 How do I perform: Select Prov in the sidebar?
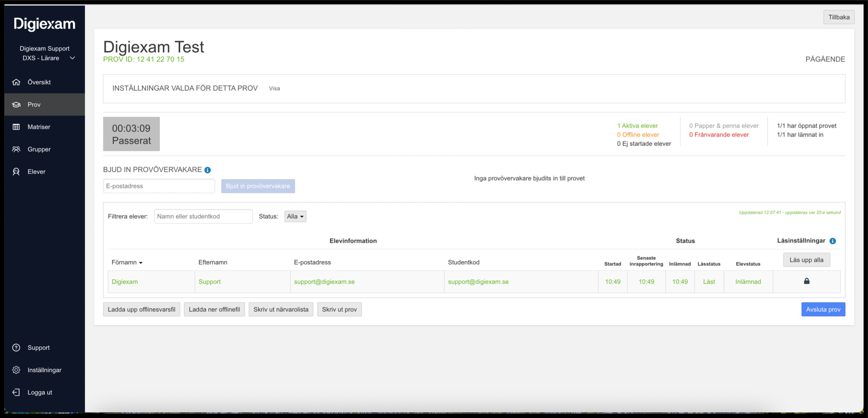click(x=44, y=105)
